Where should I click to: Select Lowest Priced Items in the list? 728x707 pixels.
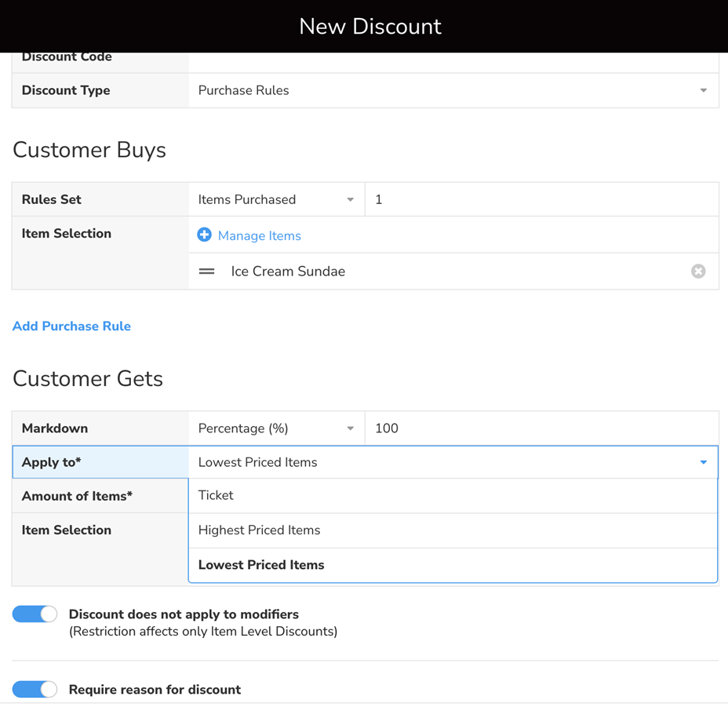coord(261,565)
